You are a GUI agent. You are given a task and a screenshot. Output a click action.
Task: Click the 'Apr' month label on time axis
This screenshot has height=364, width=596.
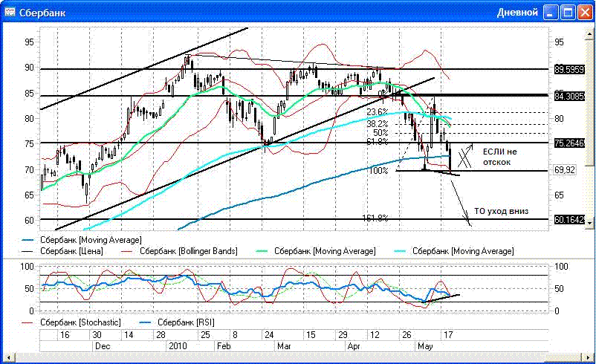tap(354, 346)
